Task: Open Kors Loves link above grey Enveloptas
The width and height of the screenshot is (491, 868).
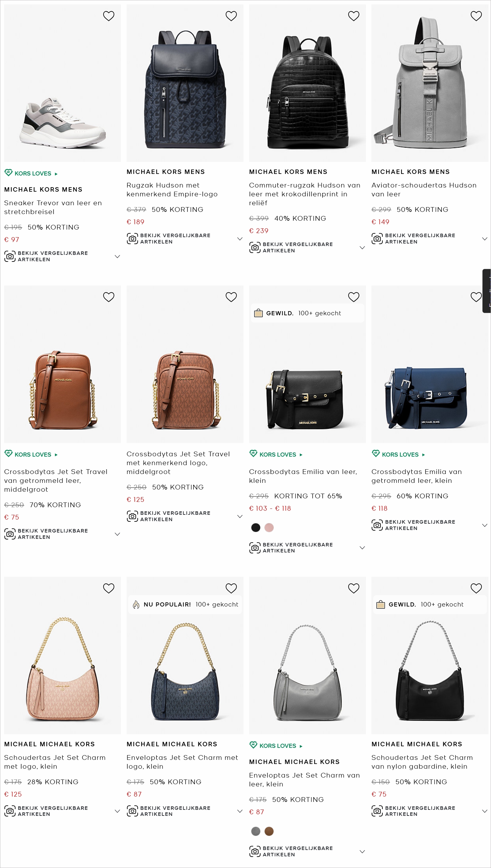Action: pyautogui.click(x=278, y=746)
